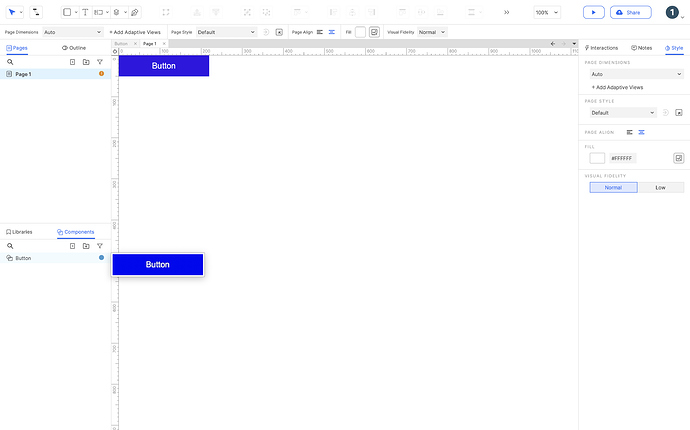
Task: Click the fill image icon in Style panel
Action: (679, 158)
